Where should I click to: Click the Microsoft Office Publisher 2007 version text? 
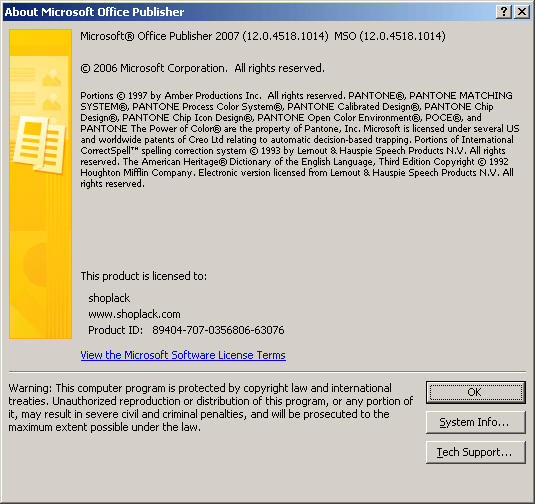(x=204, y=36)
